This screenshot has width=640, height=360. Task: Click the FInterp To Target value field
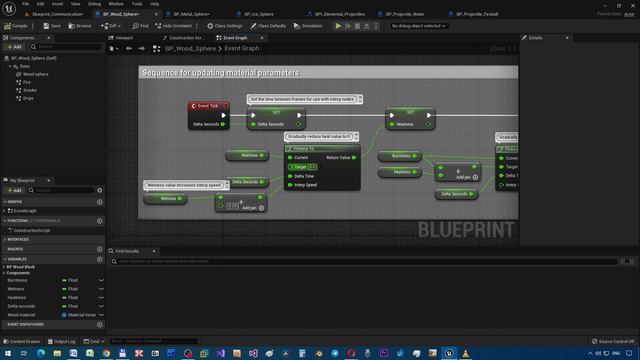tap(312, 167)
